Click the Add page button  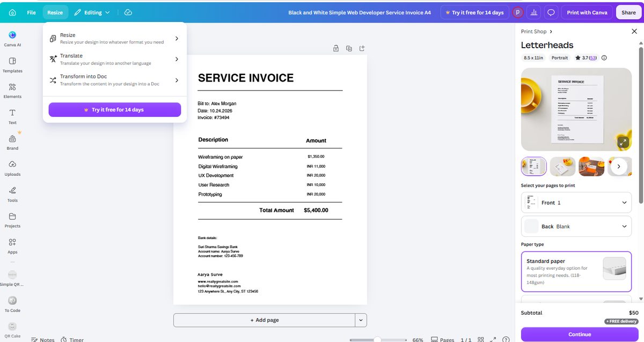[x=264, y=320]
